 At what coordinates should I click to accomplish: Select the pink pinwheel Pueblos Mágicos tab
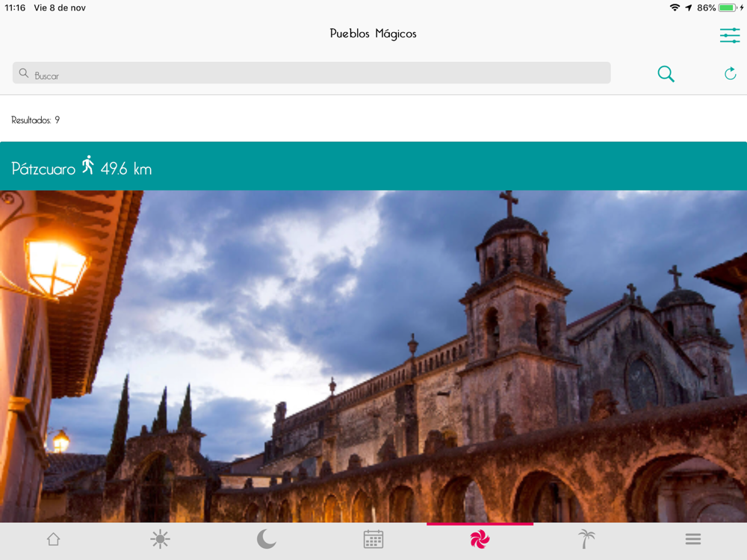point(480,540)
